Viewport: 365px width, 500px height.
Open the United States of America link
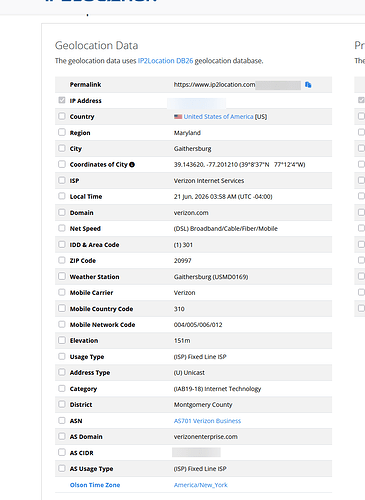click(x=218, y=117)
